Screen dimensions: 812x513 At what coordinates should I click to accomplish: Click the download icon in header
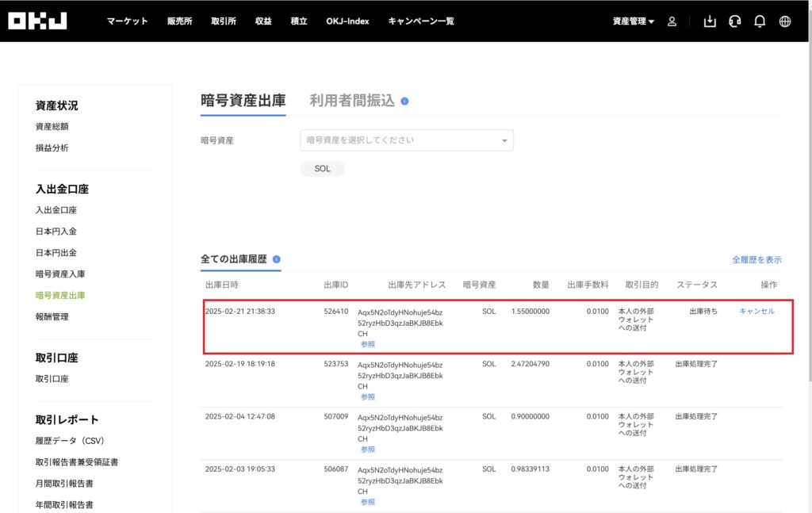point(710,21)
